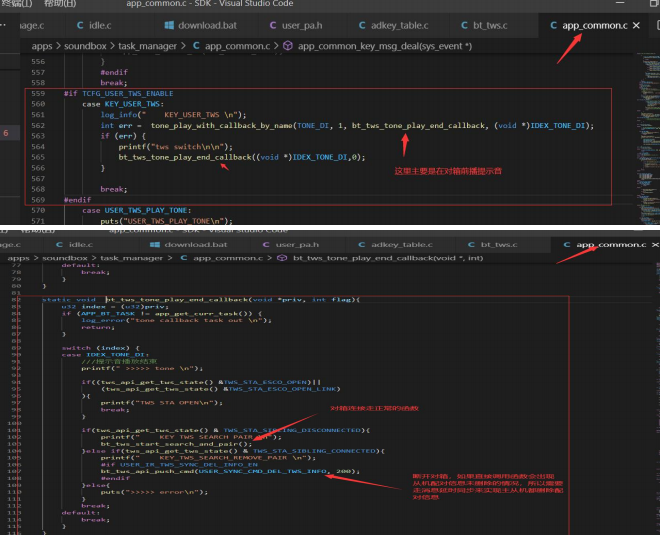Expand 'task_manager' breadcrumb in bottom window

tap(131, 258)
